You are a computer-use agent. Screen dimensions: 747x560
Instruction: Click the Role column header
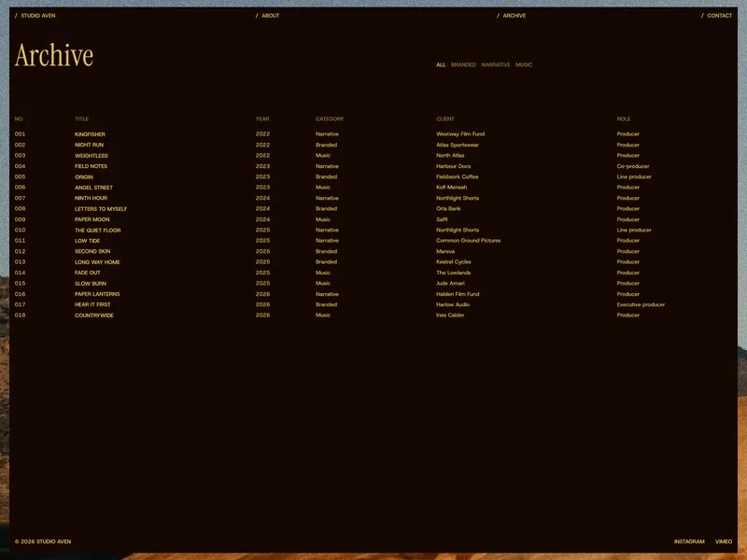(624, 119)
